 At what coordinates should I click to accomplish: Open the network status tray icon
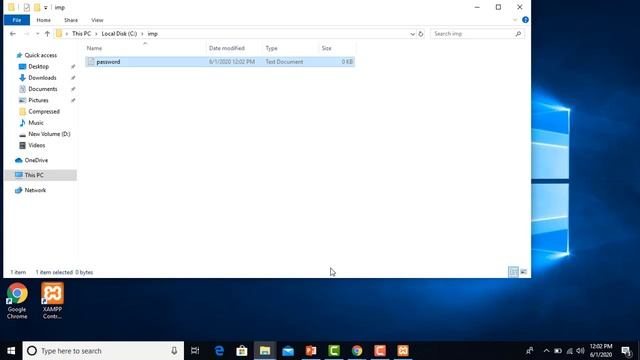pyautogui.click(x=569, y=351)
